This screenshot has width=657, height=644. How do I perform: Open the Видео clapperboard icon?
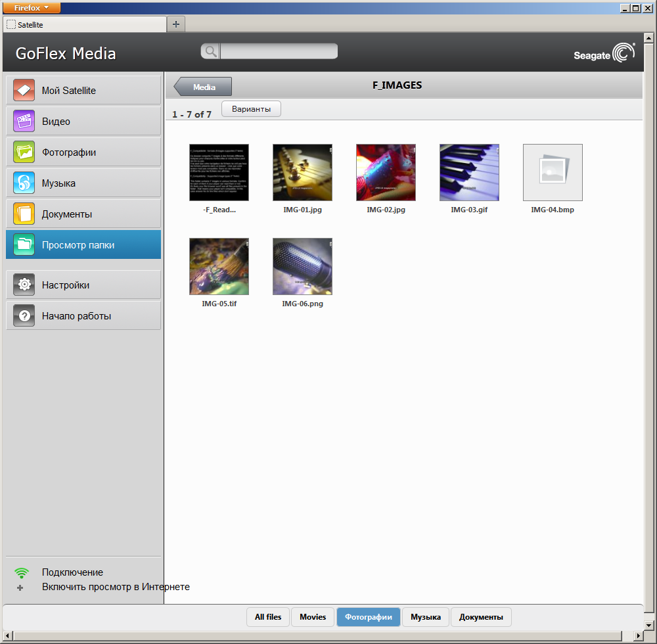pyautogui.click(x=24, y=121)
